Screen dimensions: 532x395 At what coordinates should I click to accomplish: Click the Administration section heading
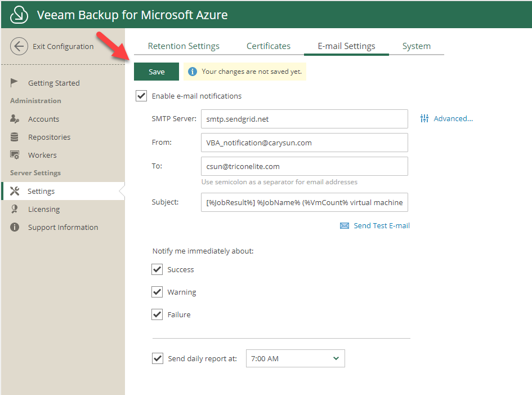tap(35, 100)
